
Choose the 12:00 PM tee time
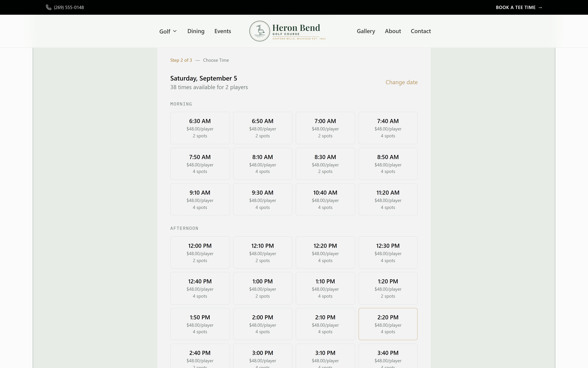pyautogui.click(x=200, y=253)
